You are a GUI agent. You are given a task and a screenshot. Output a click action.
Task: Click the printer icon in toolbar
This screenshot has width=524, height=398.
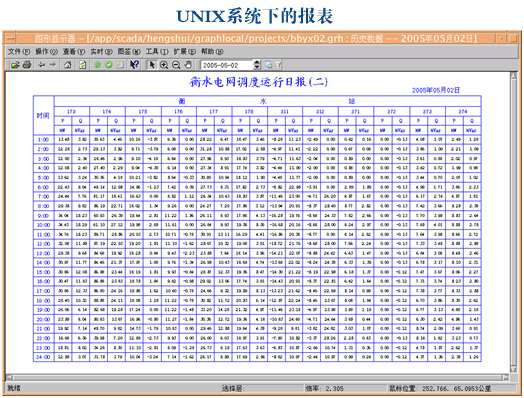27,65
